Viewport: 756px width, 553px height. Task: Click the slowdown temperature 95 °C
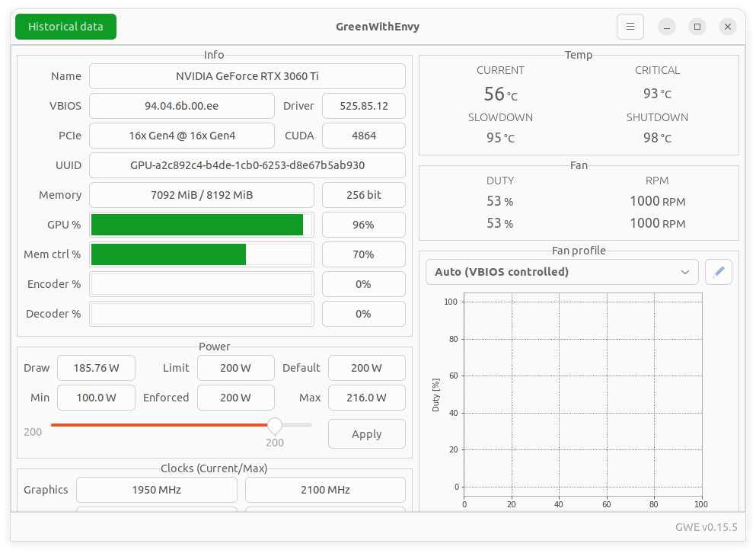pyautogui.click(x=500, y=138)
